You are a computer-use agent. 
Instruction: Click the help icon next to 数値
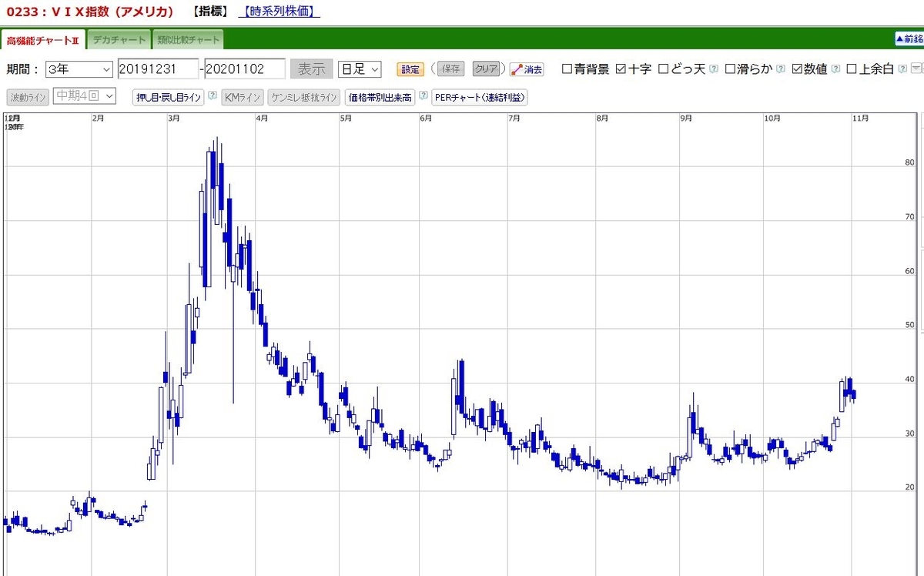tap(835, 69)
